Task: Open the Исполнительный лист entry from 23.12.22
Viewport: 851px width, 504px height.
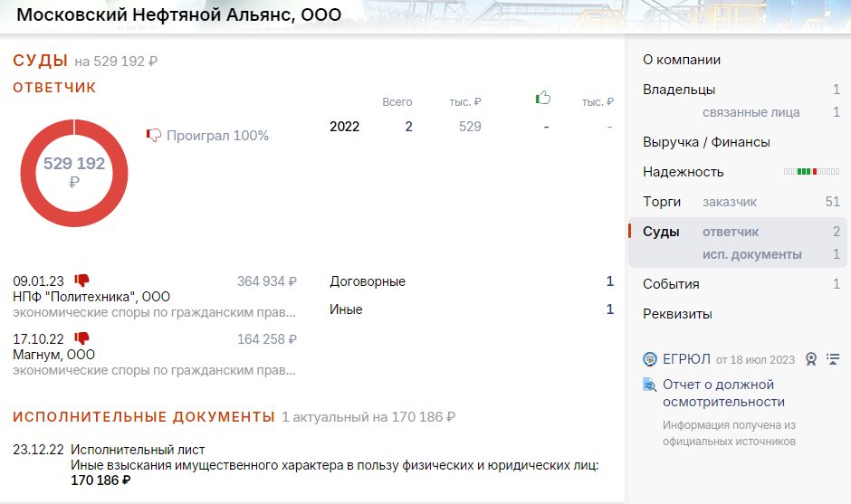Action: point(138,450)
